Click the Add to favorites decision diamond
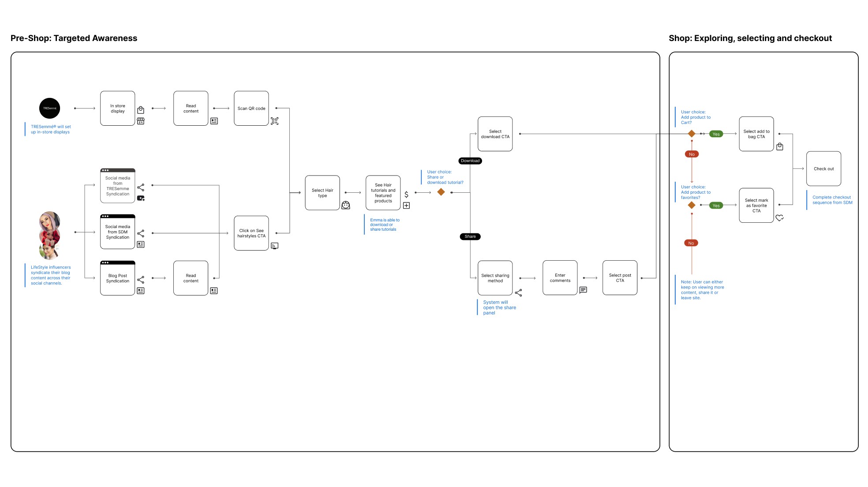This screenshot has width=868, height=487. click(x=692, y=205)
